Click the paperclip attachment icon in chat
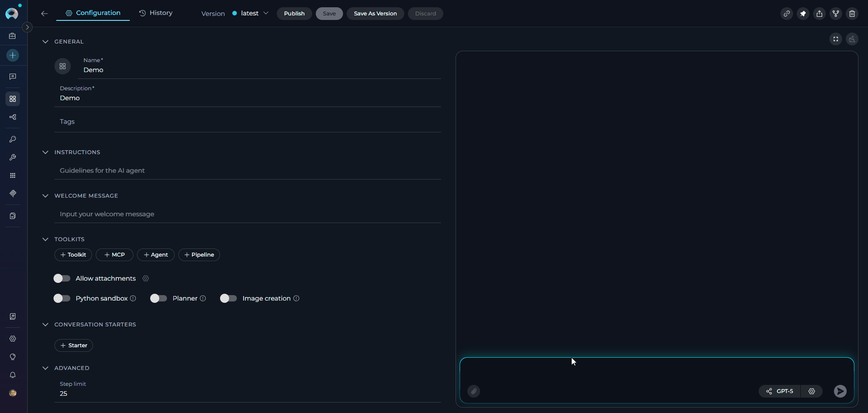The width and height of the screenshot is (868, 413). (x=474, y=391)
